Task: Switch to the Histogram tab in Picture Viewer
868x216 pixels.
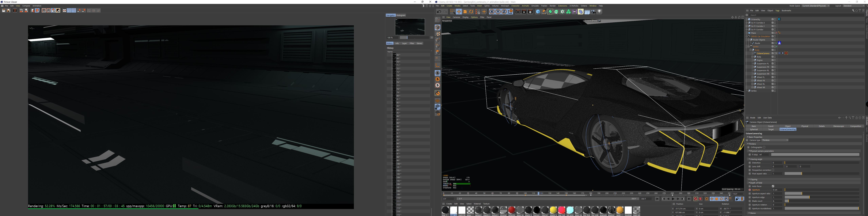Action: click(x=401, y=15)
